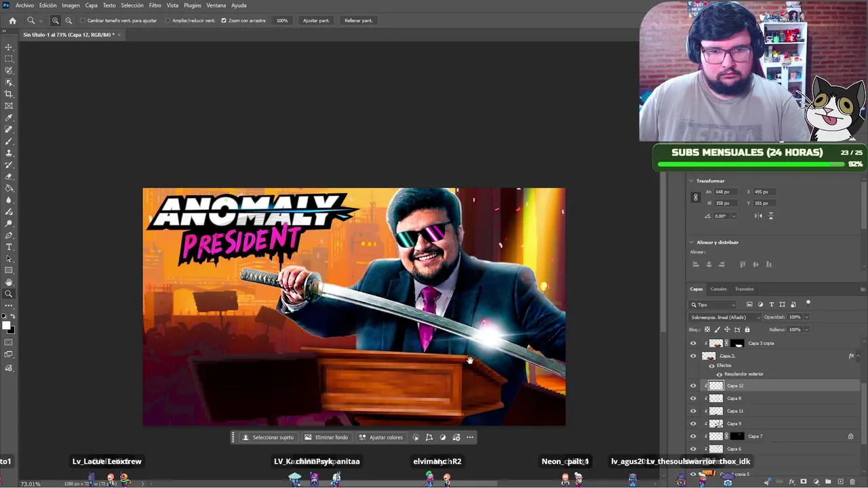Enable 'Cambiar tamaño vent. para ajustar' checkbox
Image resolution: width=868 pixels, height=488 pixels.
(83, 21)
